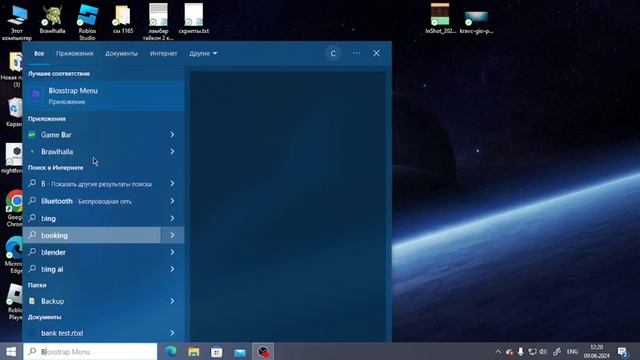Select the Этот компьютер desktop icon

coord(17,22)
